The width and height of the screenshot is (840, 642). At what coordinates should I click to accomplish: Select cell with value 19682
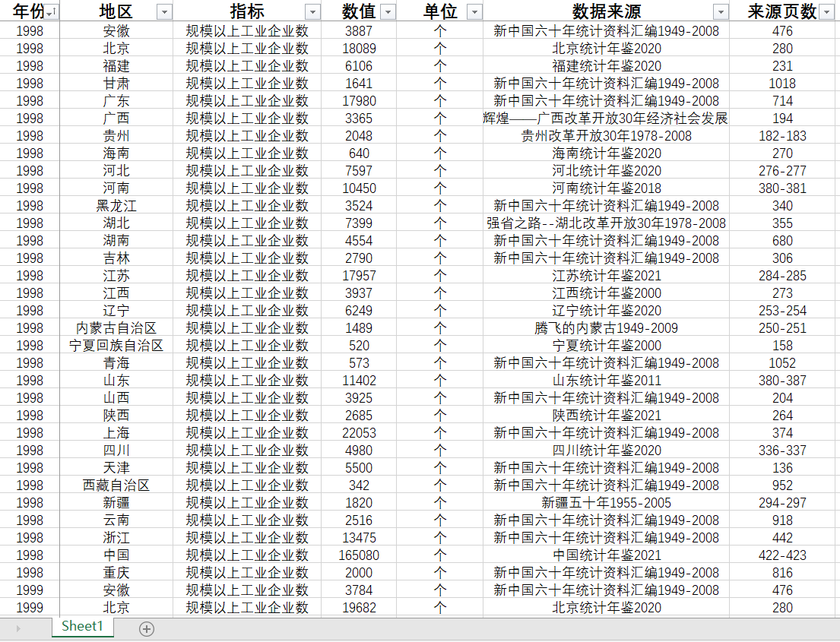[x=359, y=608]
